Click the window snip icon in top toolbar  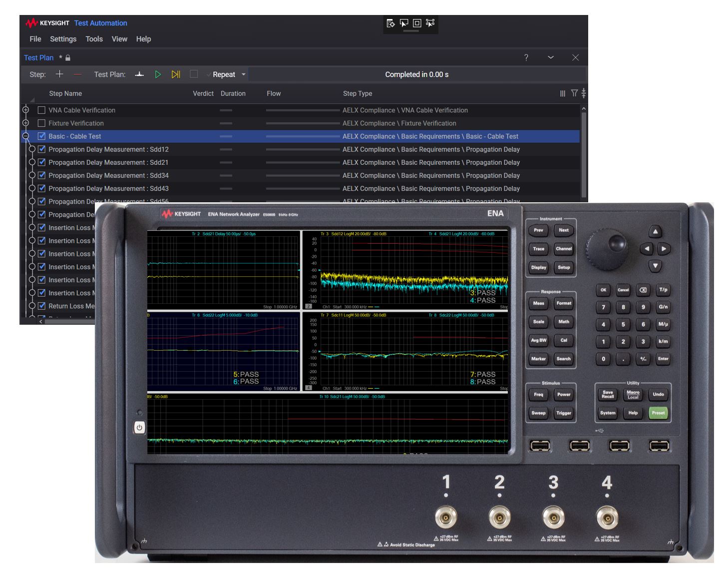pyautogui.click(x=417, y=23)
